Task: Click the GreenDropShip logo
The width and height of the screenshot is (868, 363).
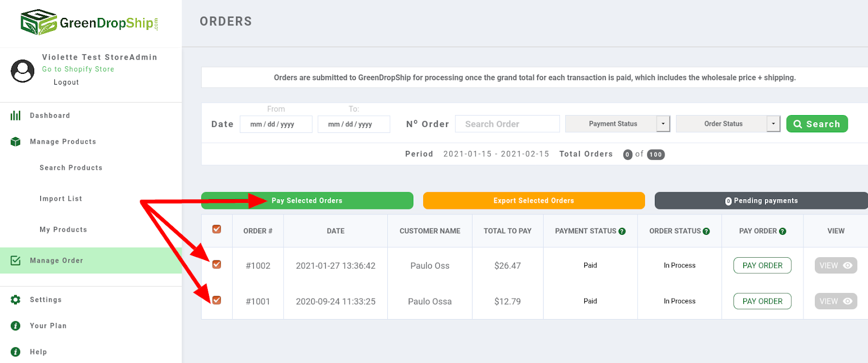Action: pos(90,22)
